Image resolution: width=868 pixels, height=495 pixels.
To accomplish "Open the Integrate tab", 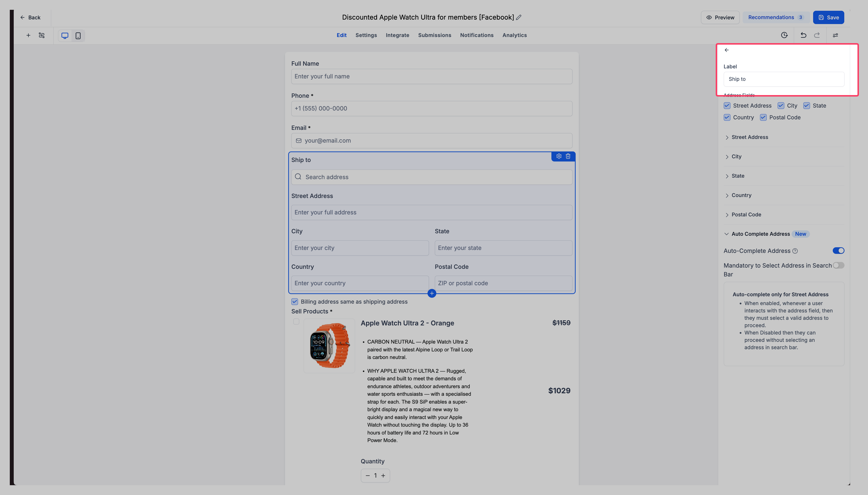I will (397, 35).
